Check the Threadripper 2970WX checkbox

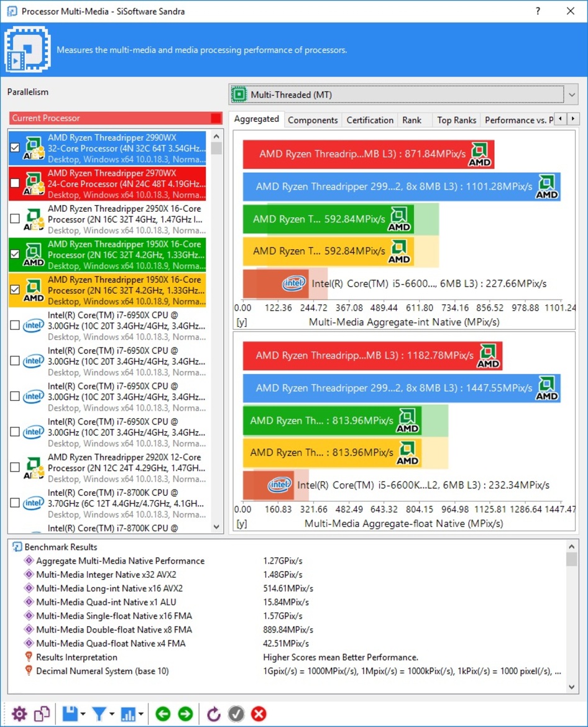coord(15,183)
